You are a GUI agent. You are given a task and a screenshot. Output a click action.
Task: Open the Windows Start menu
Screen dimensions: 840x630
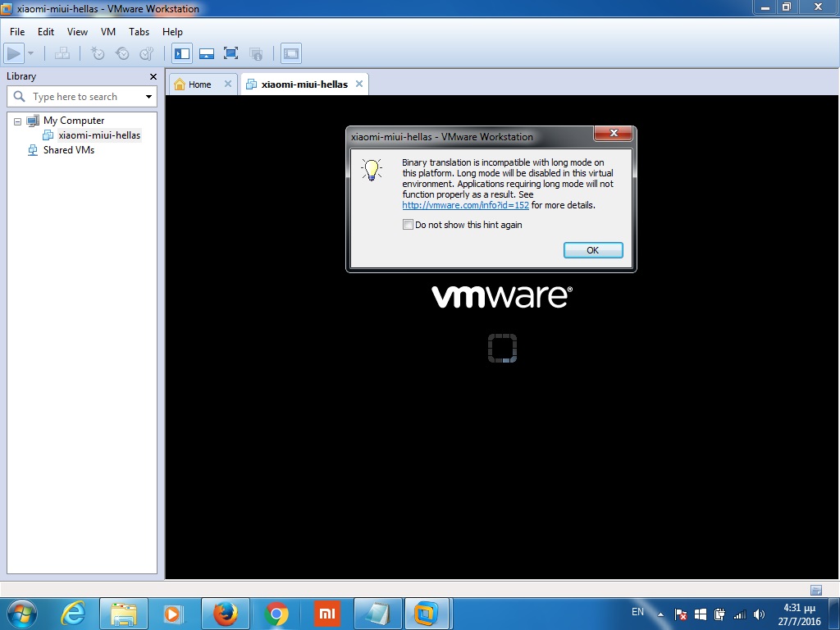22,614
